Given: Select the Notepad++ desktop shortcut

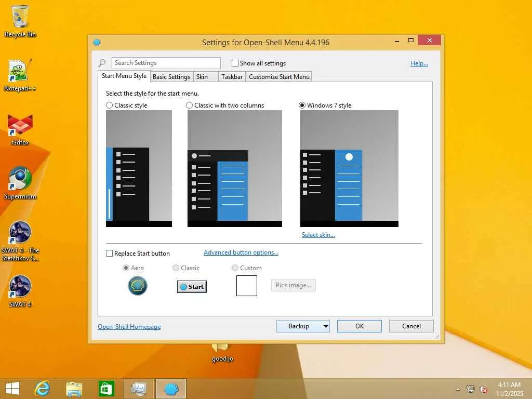Looking at the screenshot, I should (20, 75).
